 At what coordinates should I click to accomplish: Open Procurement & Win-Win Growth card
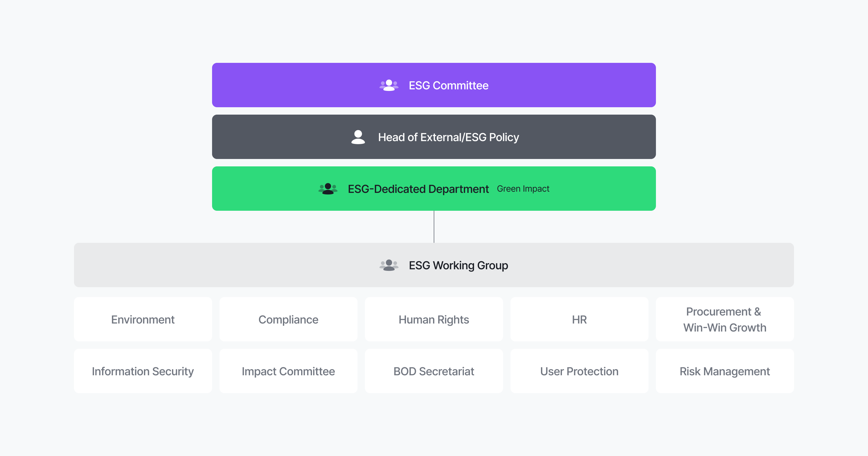tap(724, 320)
